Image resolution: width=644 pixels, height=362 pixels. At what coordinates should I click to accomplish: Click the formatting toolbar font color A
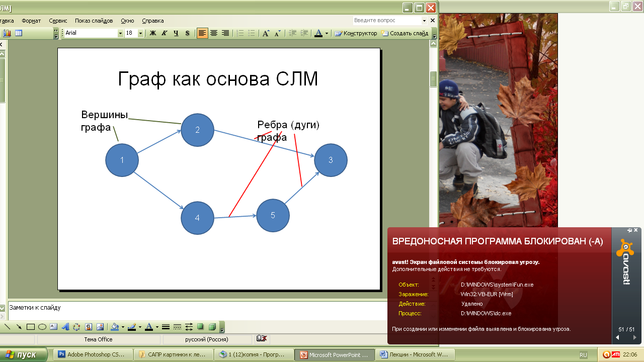pyautogui.click(x=318, y=33)
